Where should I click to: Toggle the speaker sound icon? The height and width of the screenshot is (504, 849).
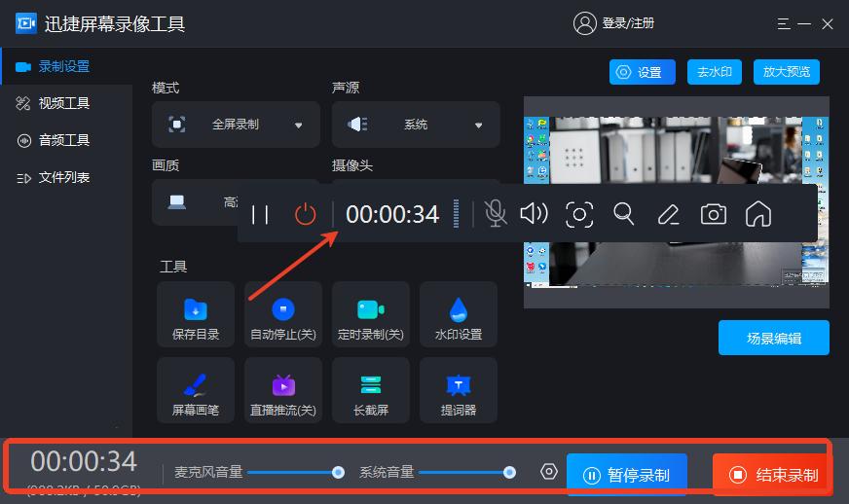(534, 214)
